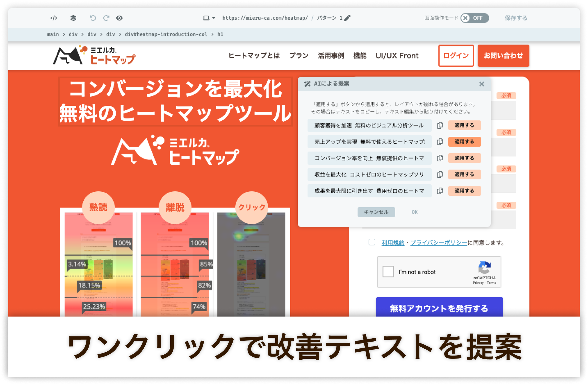
Task: Open the 利用規約 link
Action: [x=393, y=243]
